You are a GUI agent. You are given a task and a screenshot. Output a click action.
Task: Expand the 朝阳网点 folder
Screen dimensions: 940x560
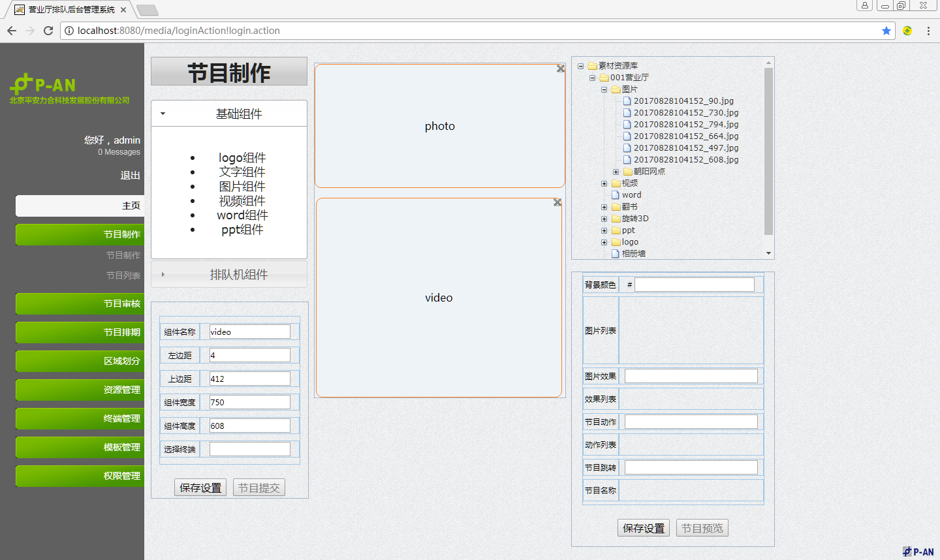(x=616, y=172)
